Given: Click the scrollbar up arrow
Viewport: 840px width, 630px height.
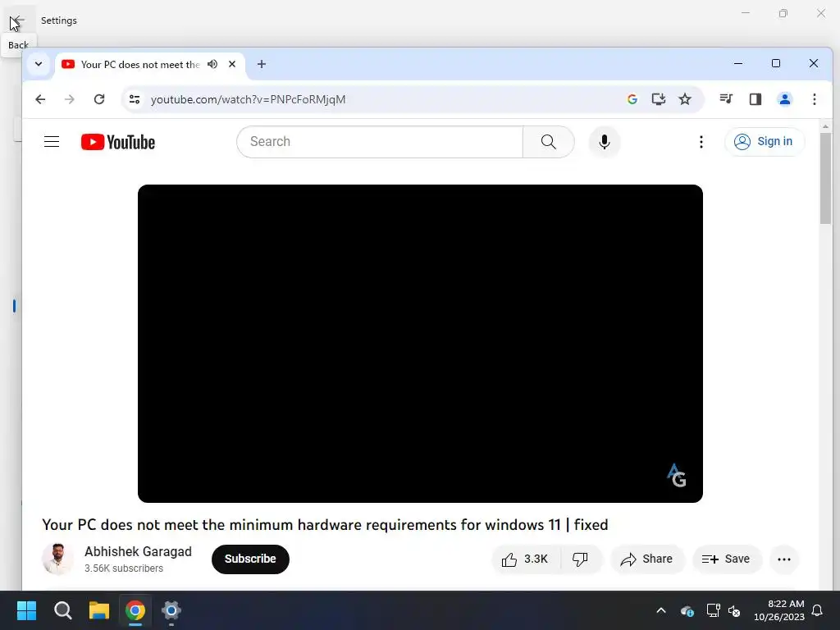Looking at the screenshot, I should [825, 126].
